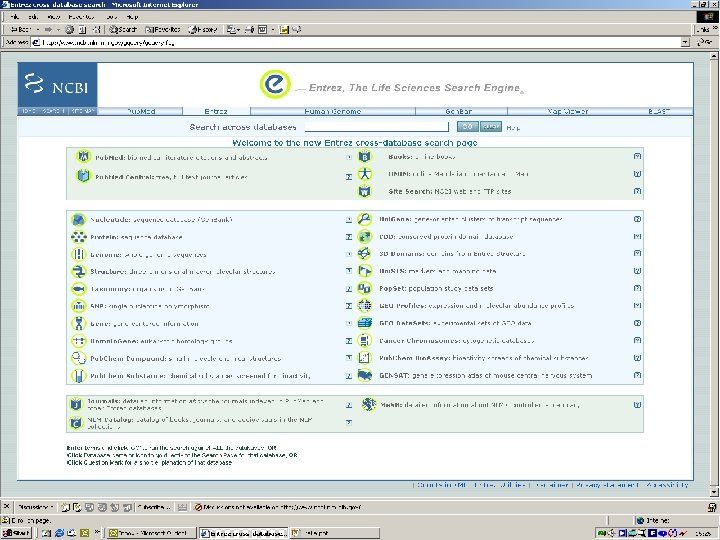Open the address bar dropdown arrow

(685, 42)
